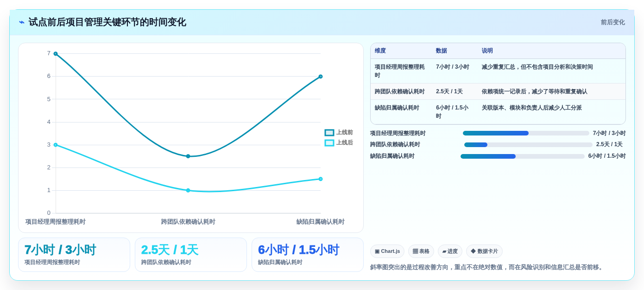The height and width of the screenshot is (290, 644).
Task: Click table cell 6小时 / 1.5小时
Action: (455, 112)
